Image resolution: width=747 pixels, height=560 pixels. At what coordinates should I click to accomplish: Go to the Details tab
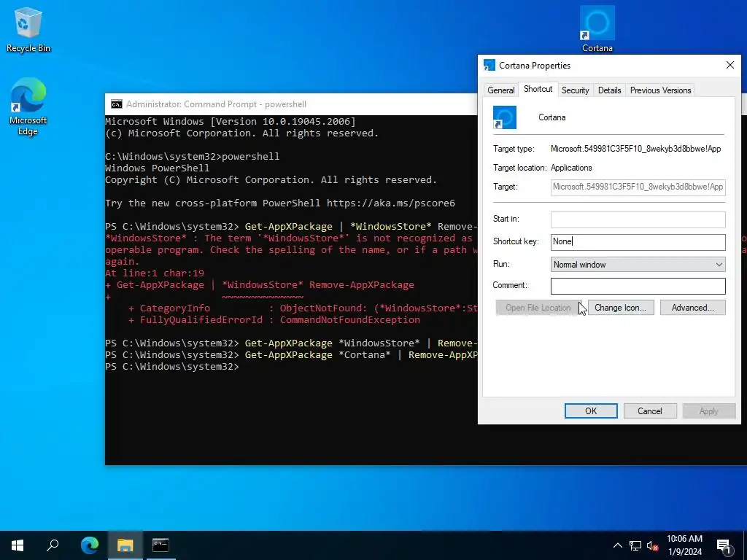609,90
